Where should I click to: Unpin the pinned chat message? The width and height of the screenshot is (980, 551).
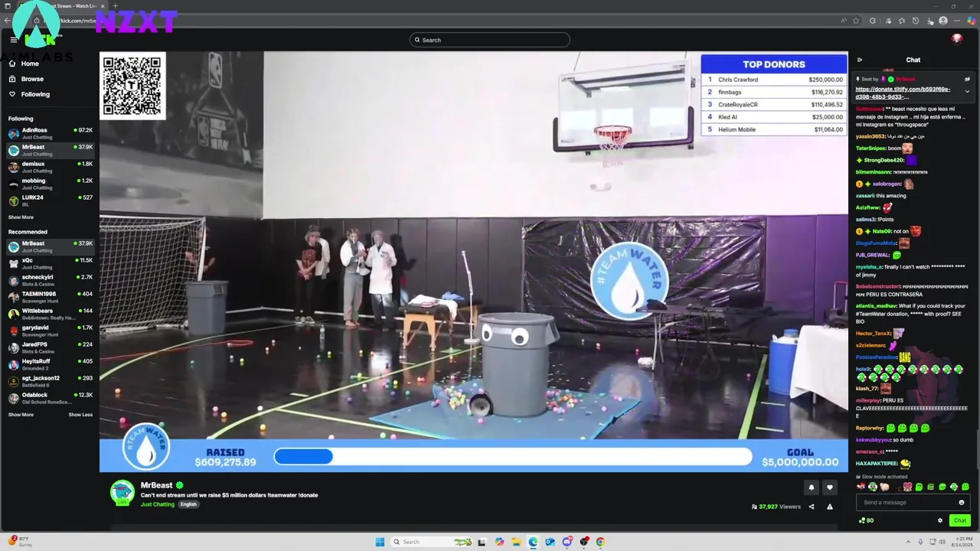(x=967, y=79)
